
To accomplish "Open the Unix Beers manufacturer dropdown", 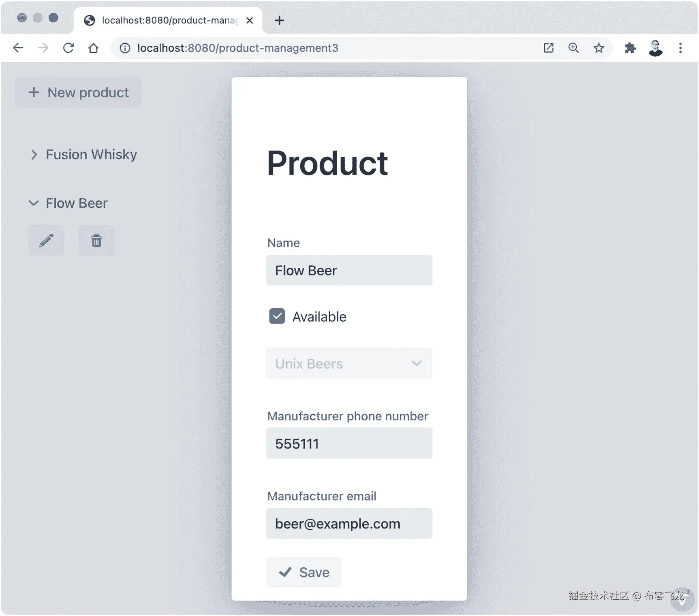I will (349, 363).
